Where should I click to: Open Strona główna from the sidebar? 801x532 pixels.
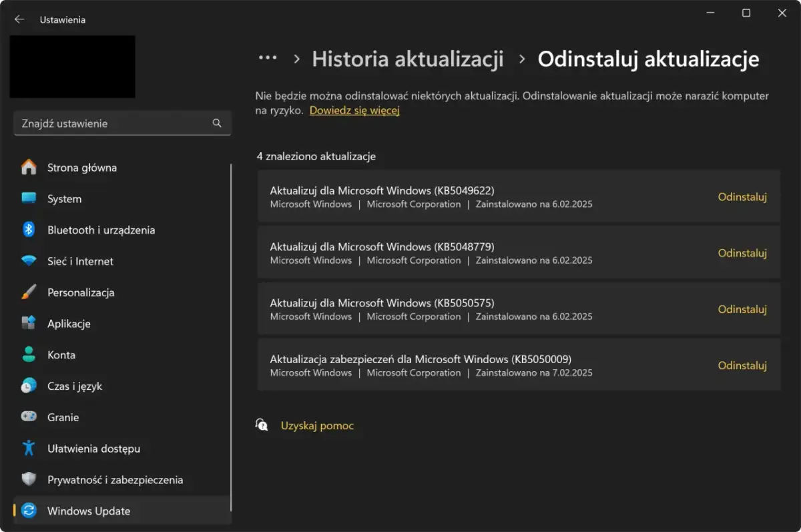pos(80,167)
